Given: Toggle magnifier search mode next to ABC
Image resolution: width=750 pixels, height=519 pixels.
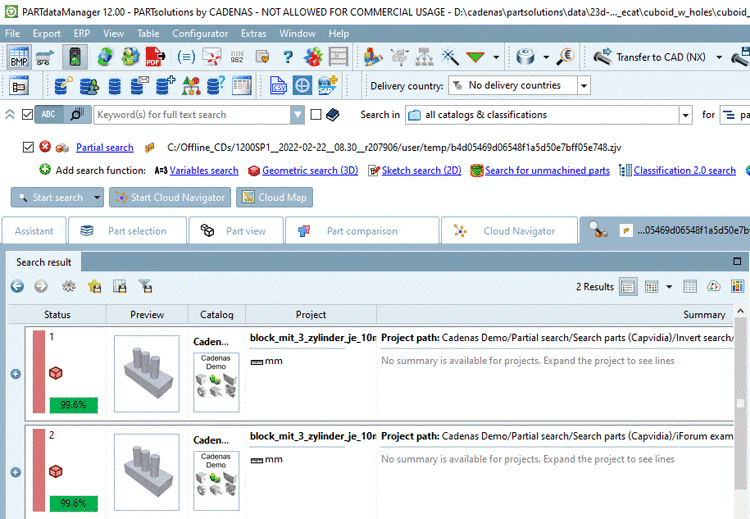Looking at the screenshot, I should tap(77, 114).
